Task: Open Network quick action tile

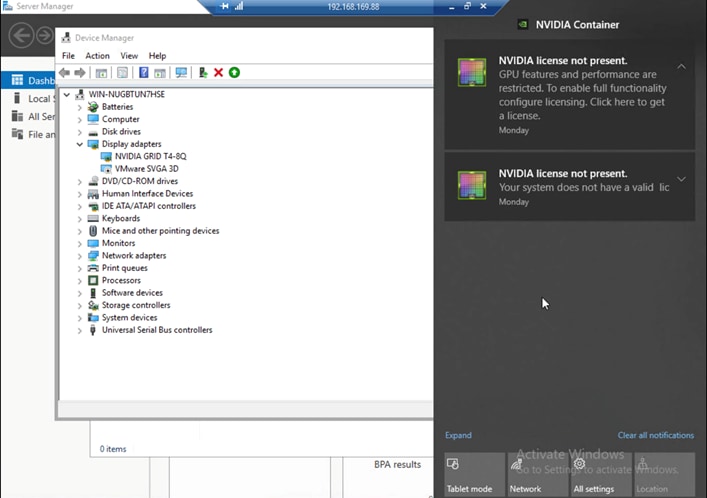Action: (538, 475)
